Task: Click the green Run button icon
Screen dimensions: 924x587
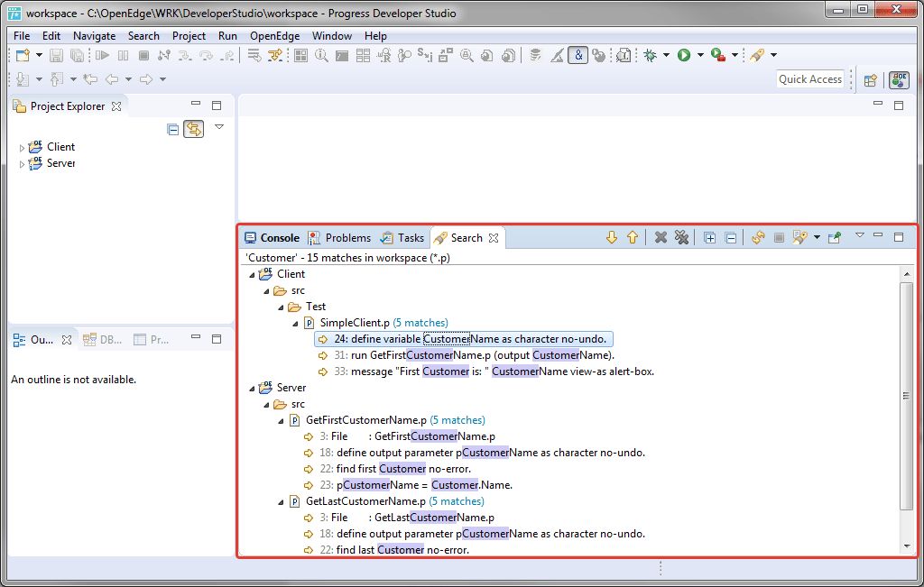Action: [x=684, y=55]
